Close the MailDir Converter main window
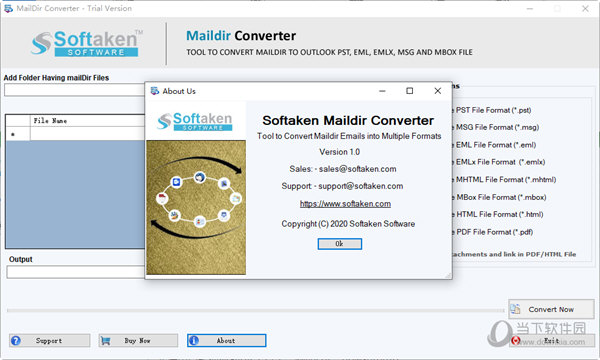 point(585,8)
